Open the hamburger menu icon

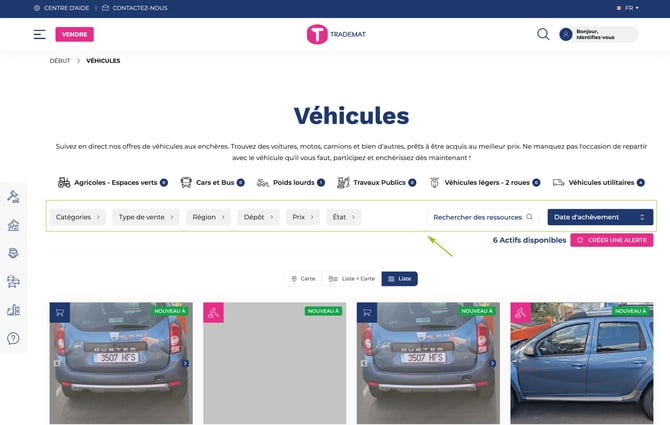point(39,34)
